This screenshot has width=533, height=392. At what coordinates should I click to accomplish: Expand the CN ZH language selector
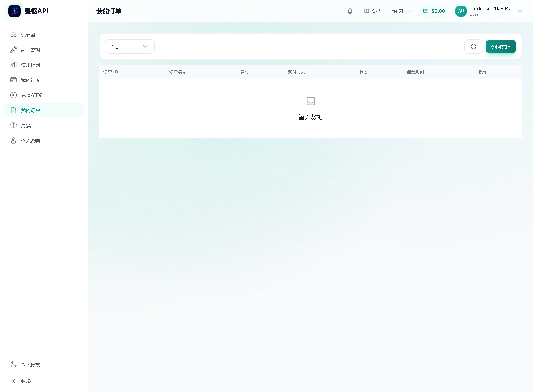(401, 11)
